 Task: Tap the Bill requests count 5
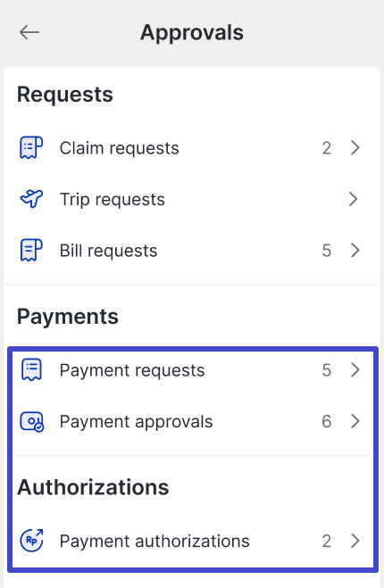coord(327,251)
